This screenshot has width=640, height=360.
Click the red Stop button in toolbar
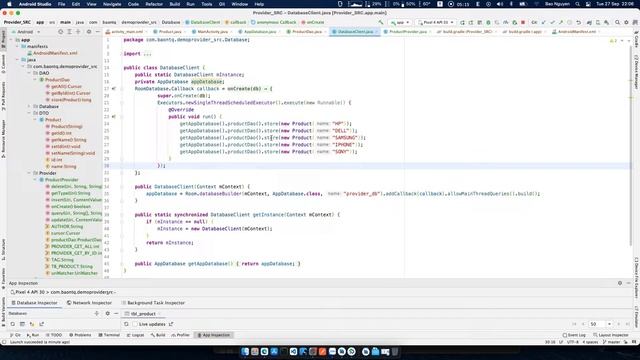pos(523,22)
